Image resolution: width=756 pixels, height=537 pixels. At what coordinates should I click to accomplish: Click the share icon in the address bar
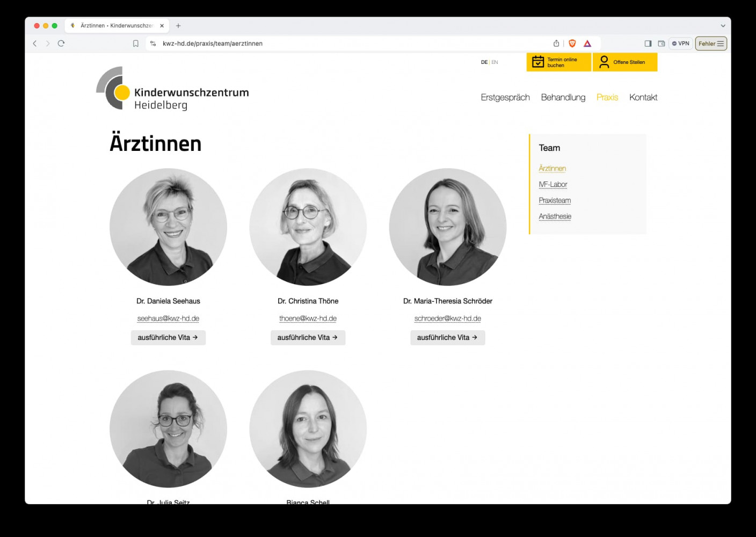556,43
